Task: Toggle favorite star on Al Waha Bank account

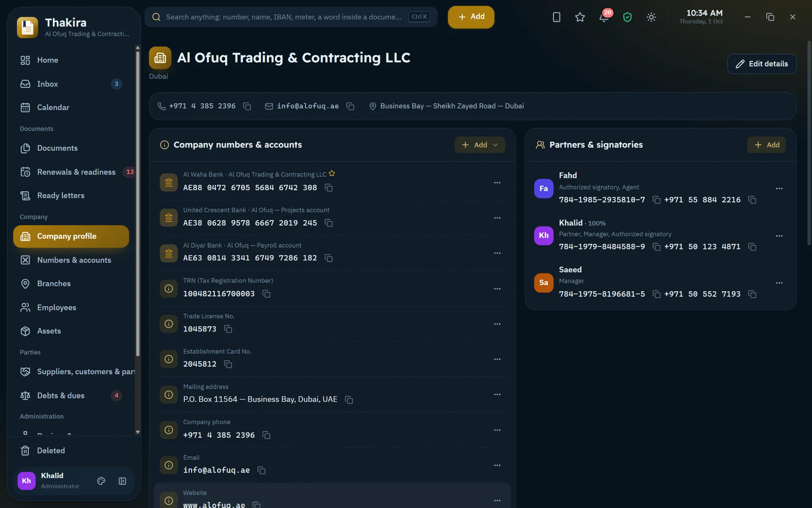Action: coord(332,174)
